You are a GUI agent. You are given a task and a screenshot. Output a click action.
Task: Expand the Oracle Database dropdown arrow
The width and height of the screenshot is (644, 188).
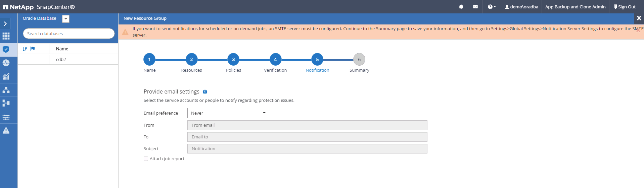66,19
